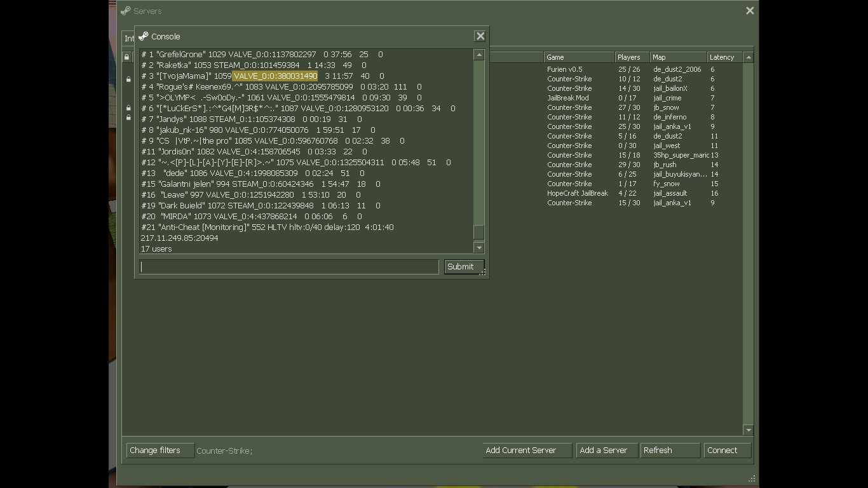Click the console command input field
Screen dimensions: 868x488
click(x=289, y=267)
